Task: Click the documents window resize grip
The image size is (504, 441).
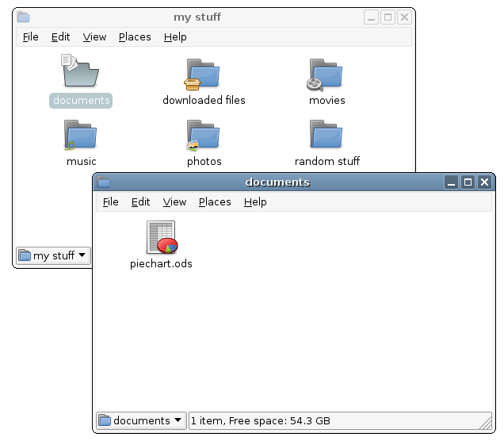Action: [x=485, y=423]
